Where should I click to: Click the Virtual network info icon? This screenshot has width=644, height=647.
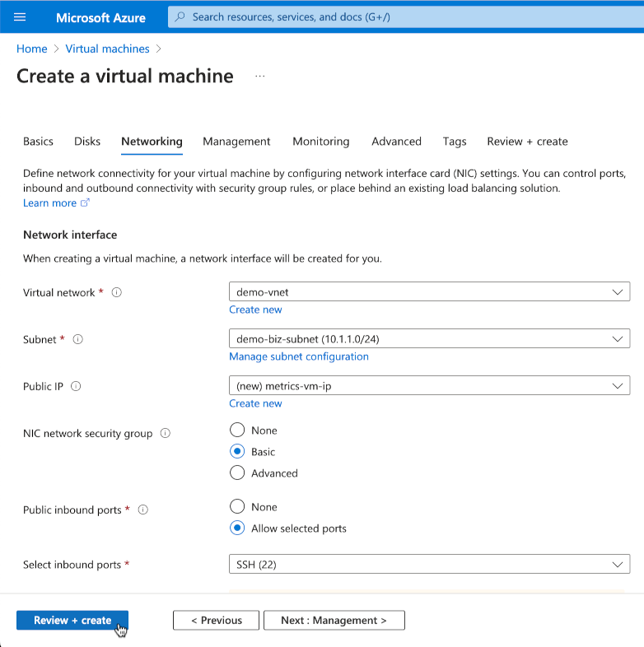click(116, 292)
